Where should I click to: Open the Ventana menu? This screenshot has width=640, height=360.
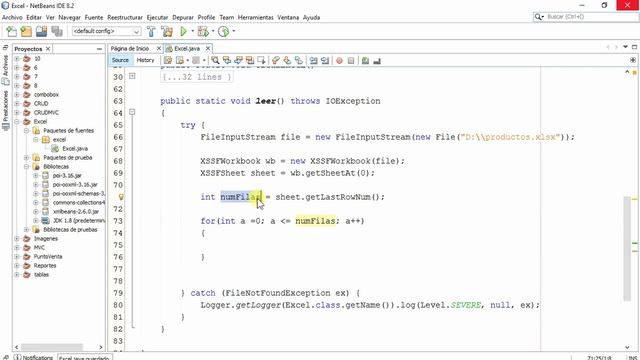[x=288, y=18]
